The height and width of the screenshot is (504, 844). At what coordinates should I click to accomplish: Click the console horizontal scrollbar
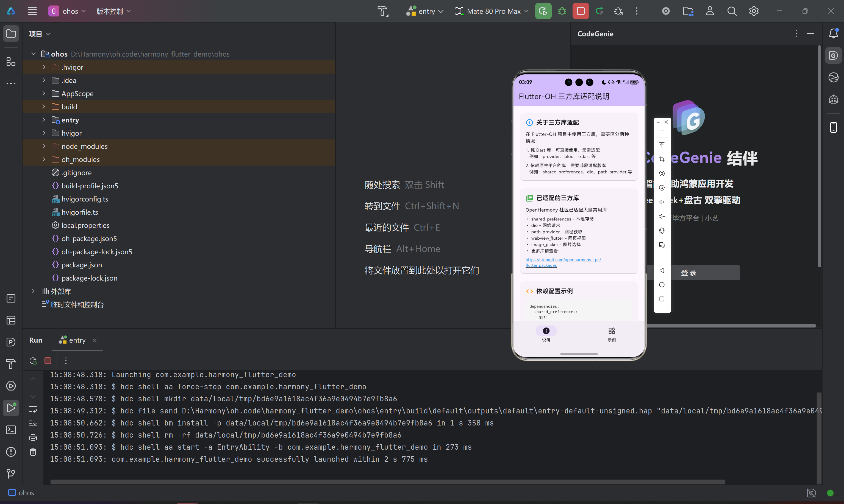click(x=387, y=482)
